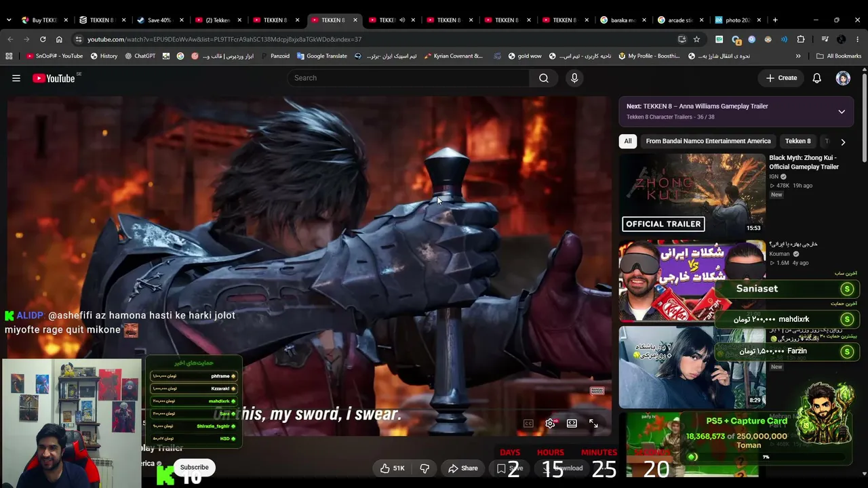
Task: Subscribe to the channel
Action: pos(194,468)
